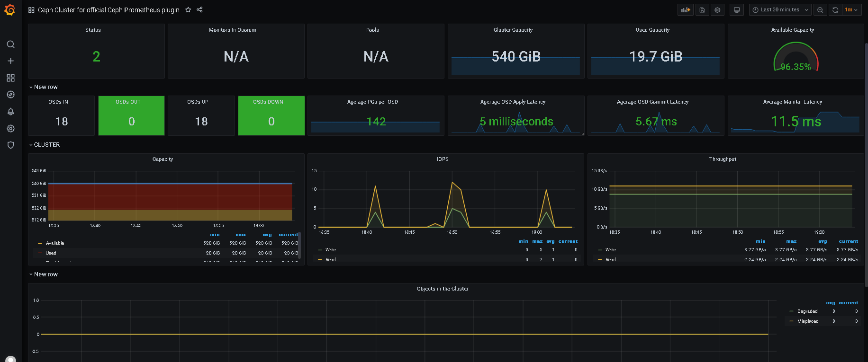Open the search magnifier in sidebar
This screenshot has height=362, width=868.
click(10, 44)
